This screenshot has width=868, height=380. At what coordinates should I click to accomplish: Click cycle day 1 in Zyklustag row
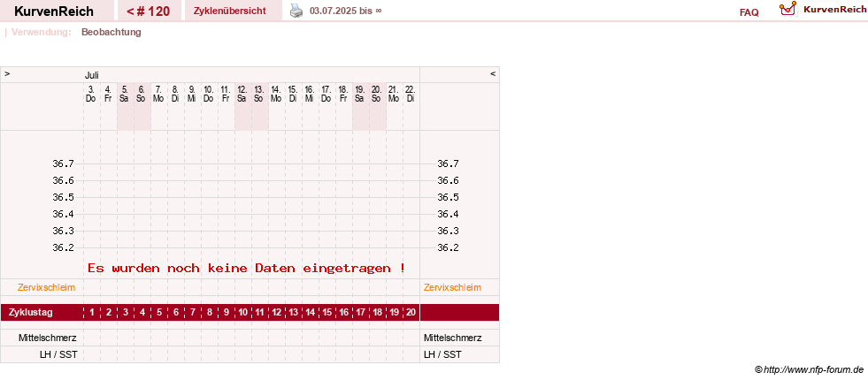pos(92,313)
